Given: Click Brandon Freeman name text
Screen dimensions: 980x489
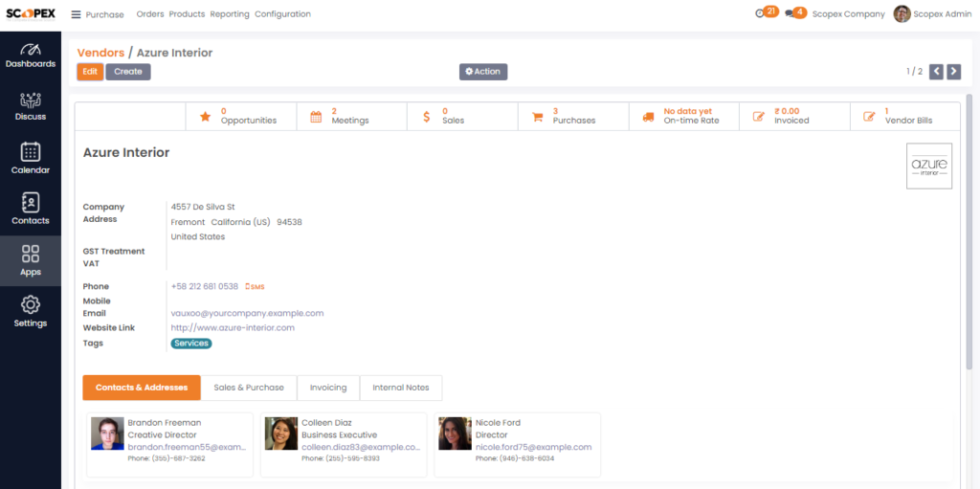Looking at the screenshot, I should [x=165, y=423].
